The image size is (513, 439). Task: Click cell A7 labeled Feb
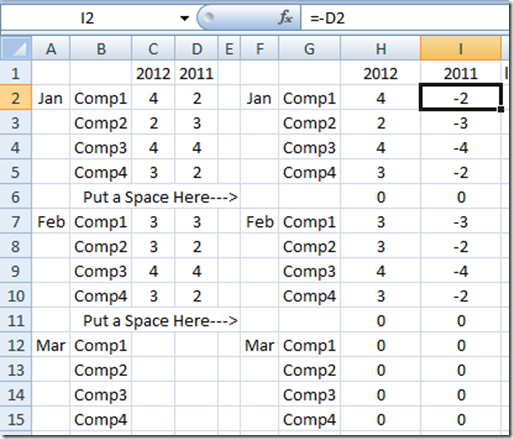(51, 222)
